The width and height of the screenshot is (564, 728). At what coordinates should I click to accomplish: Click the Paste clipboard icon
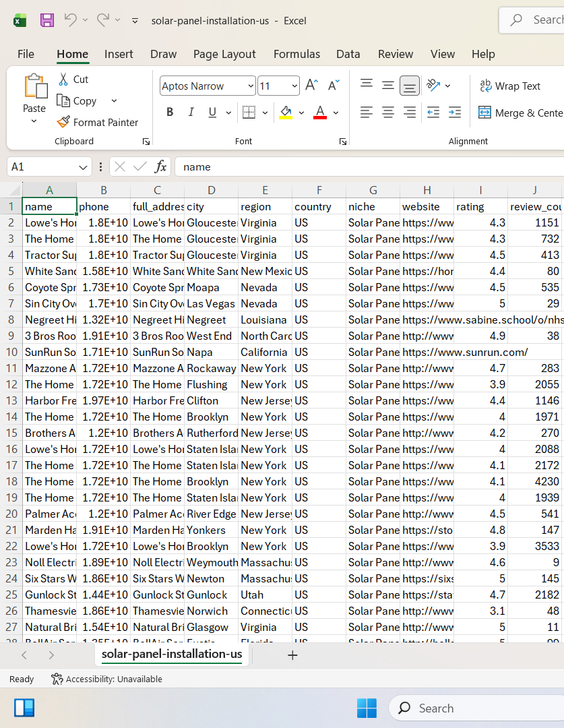[35, 86]
